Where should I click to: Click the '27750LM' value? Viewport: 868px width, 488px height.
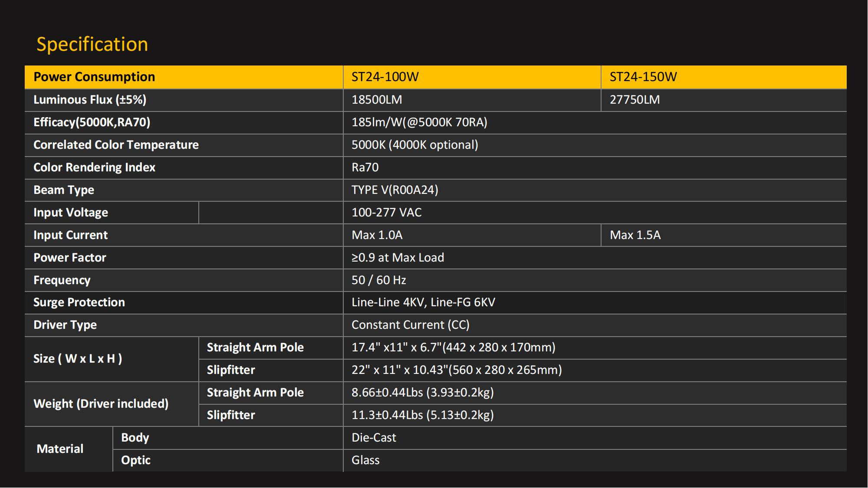635,100
